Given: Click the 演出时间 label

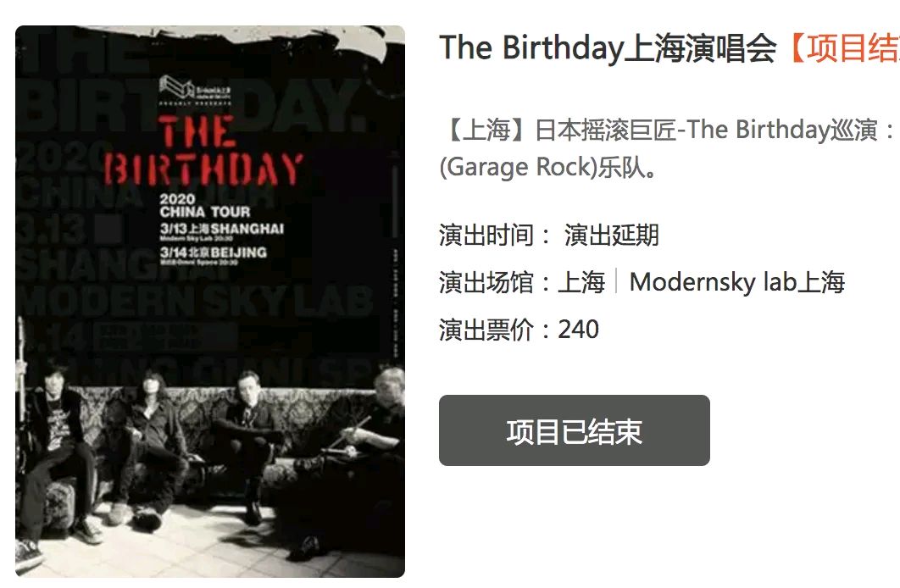Looking at the screenshot, I should coord(486,236).
